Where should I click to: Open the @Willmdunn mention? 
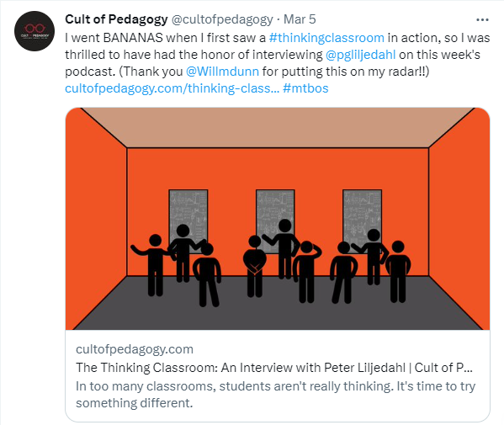click(x=222, y=72)
